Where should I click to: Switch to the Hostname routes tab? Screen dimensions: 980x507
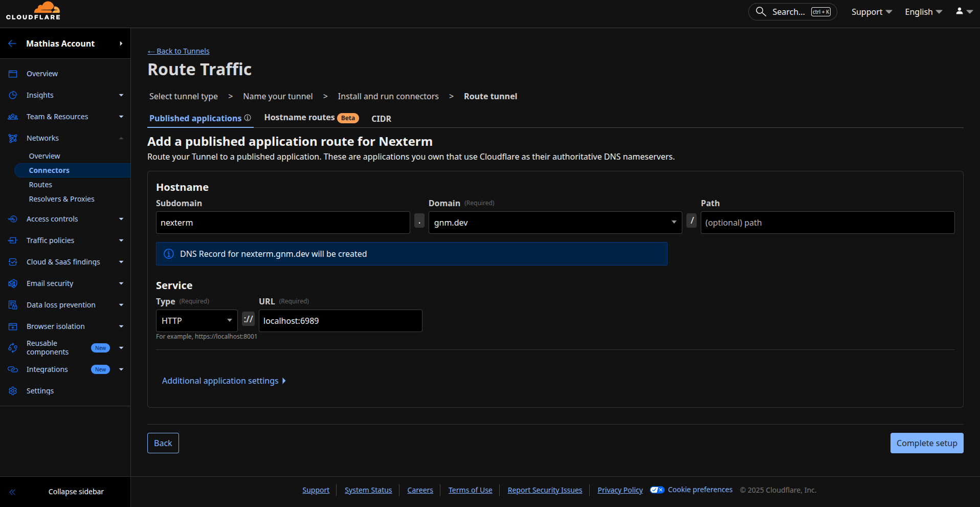click(300, 117)
